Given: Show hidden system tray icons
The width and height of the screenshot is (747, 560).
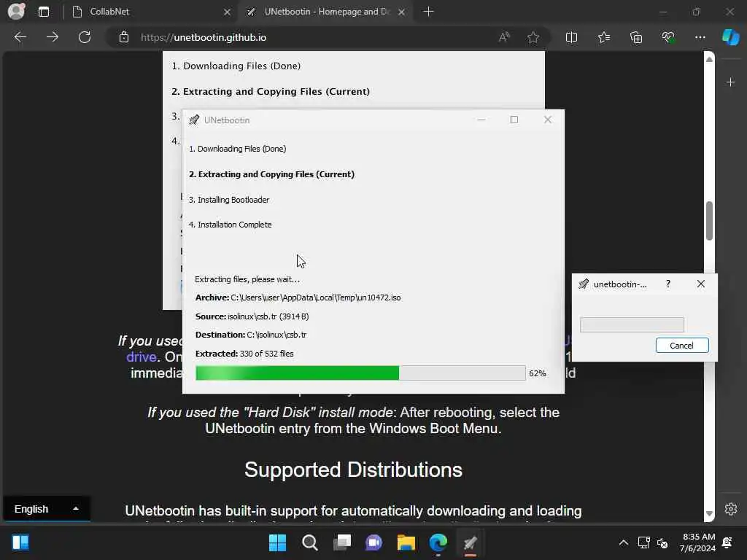Looking at the screenshot, I should (x=623, y=542).
